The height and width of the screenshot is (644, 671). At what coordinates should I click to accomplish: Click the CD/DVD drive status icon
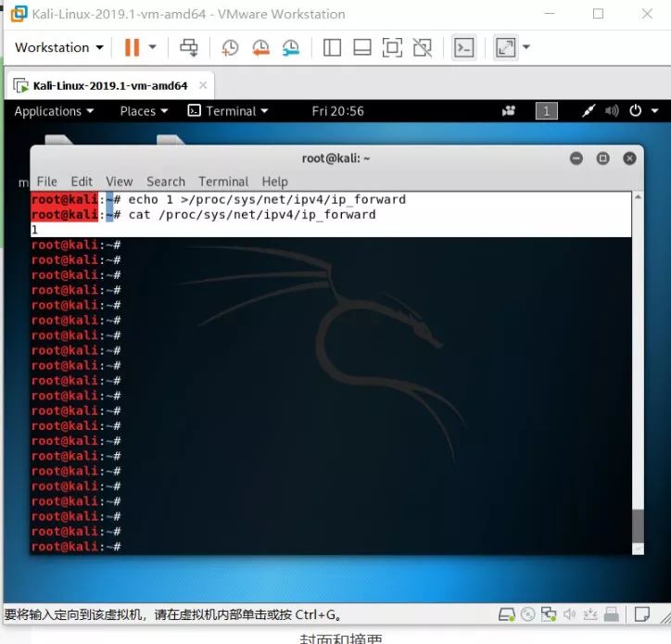pyautogui.click(x=527, y=615)
